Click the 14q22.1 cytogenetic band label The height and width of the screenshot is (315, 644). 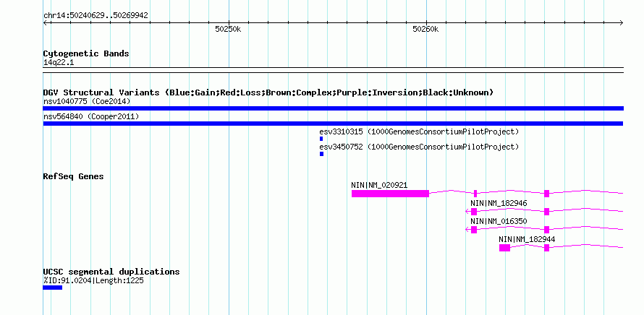59,63
